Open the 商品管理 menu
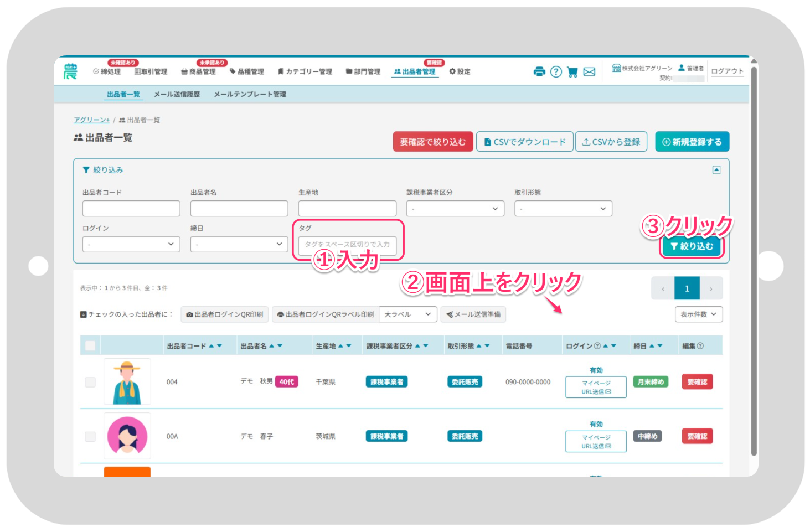The width and height of the screenshot is (810, 532). click(x=199, y=72)
